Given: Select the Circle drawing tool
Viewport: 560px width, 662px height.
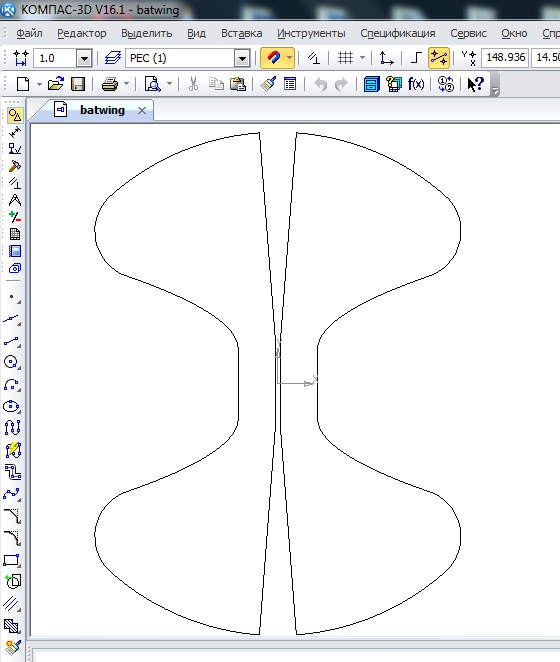Looking at the screenshot, I should pyautogui.click(x=12, y=362).
